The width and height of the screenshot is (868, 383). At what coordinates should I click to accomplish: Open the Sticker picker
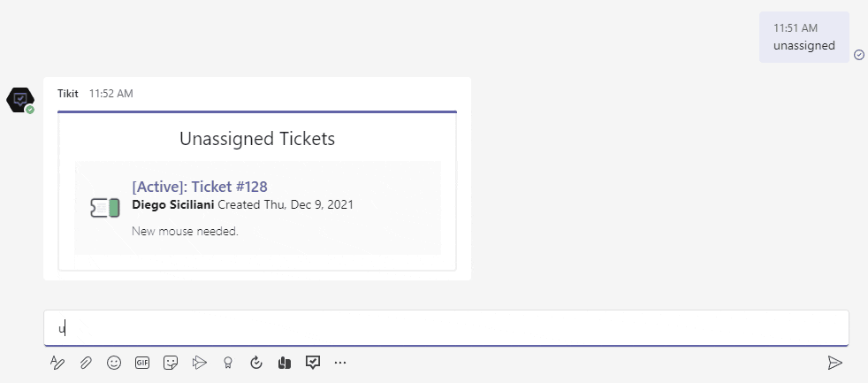coord(171,362)
